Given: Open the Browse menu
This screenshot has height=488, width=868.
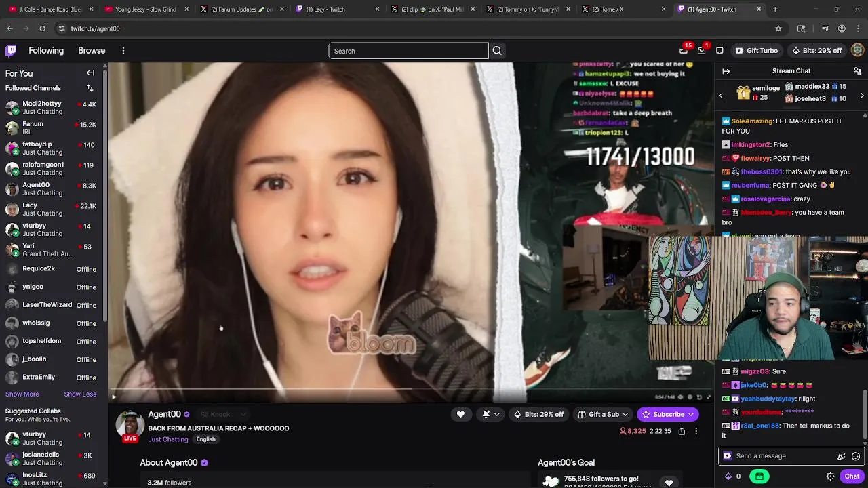Looking at the screenshot, I should pyautogui.click(x=92, y=51).
